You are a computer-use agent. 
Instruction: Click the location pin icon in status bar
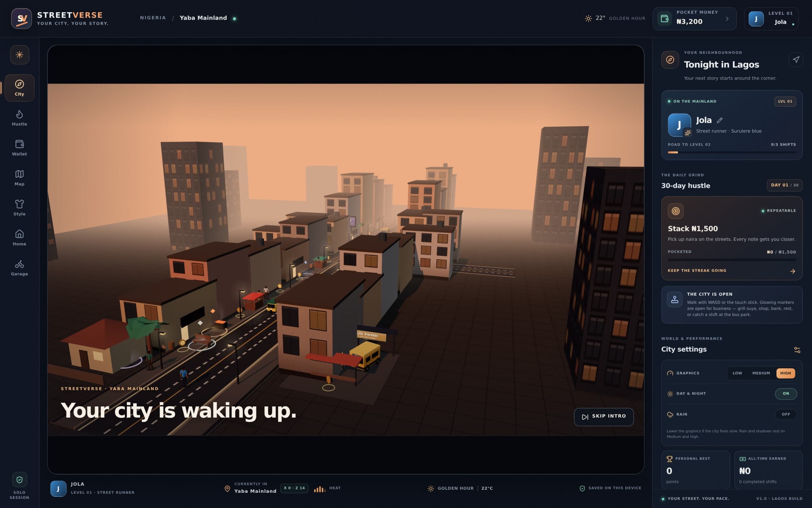point(227,489)
